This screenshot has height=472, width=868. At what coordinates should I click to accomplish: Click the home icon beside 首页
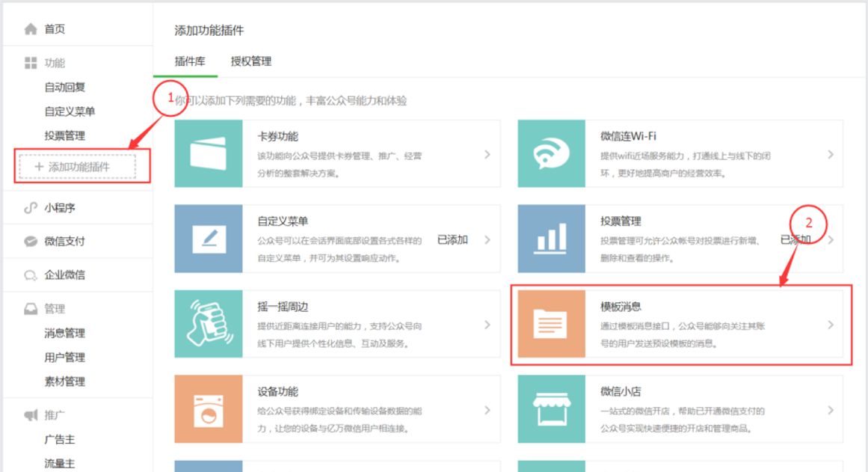[31, 29]
